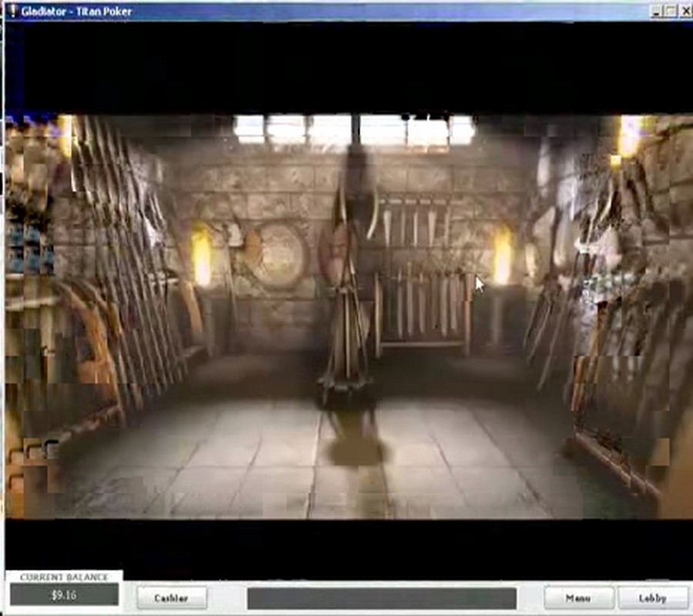
Task: Minimize the Gladiator window
Action: pyautogui.click(x=655, y=11)
